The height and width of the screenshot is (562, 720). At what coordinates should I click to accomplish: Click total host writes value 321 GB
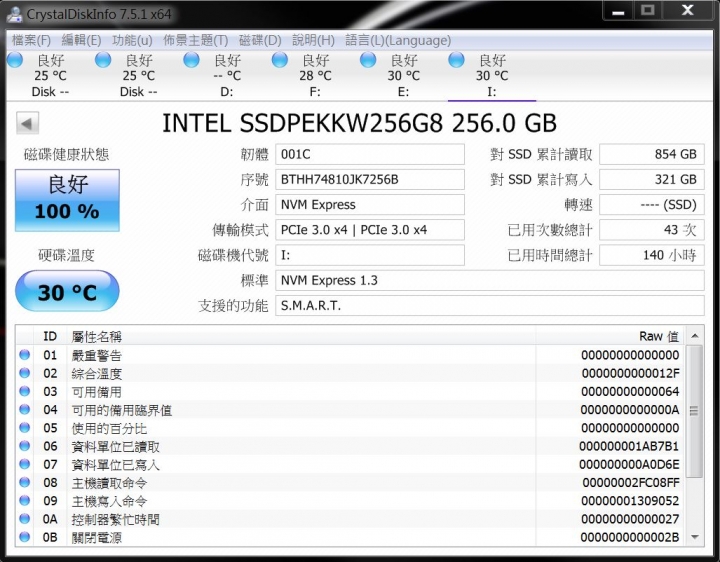click(652, 180)
